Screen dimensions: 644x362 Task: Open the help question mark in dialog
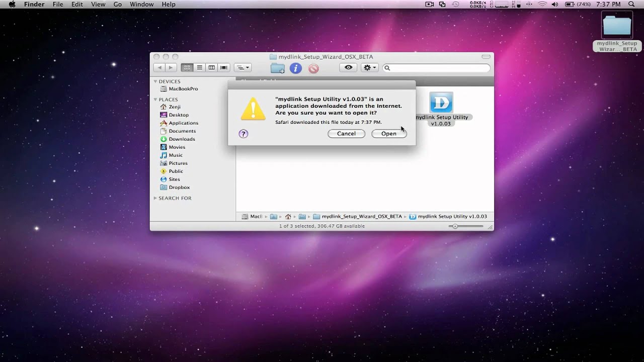(244, 134)
